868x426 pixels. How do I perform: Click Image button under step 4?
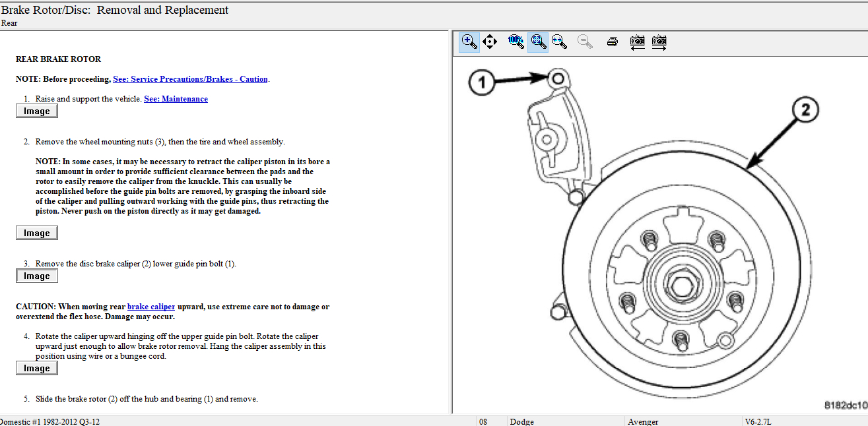tap(37, 369)
